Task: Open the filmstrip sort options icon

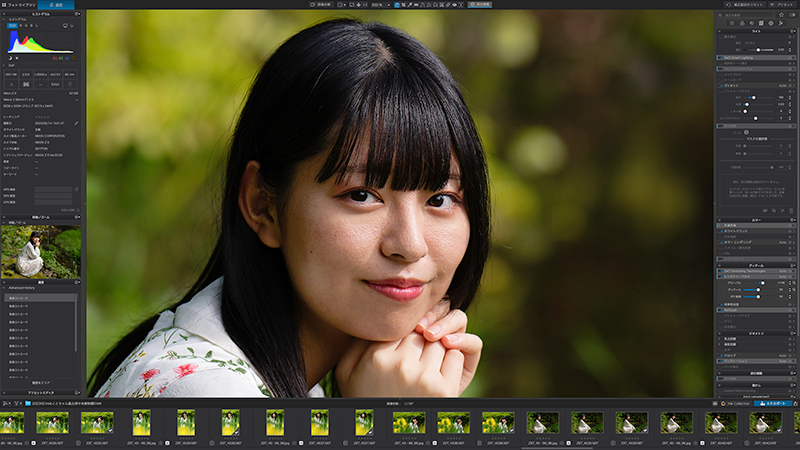Action: [x=6, y=403]
